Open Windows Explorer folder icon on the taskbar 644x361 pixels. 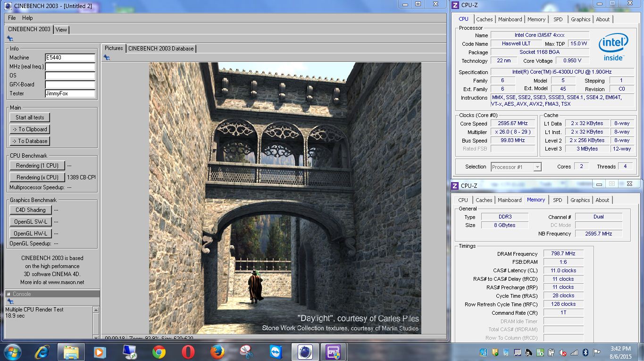point(71,352)
